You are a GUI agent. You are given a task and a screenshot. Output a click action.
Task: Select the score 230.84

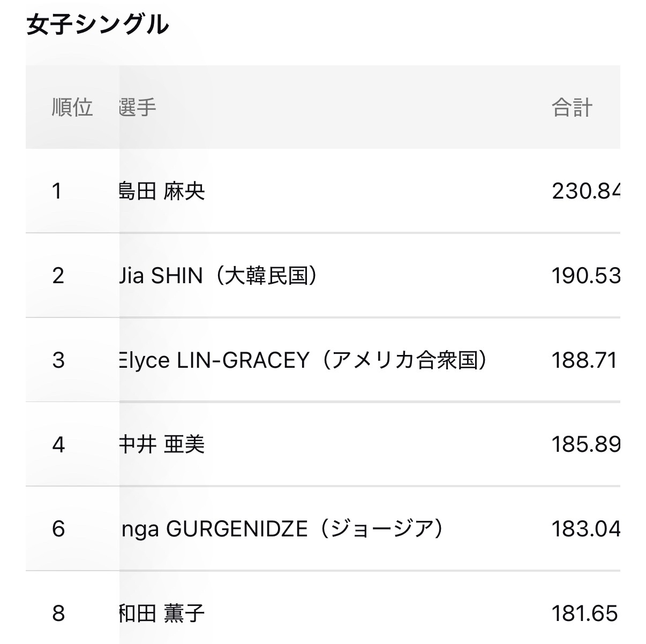(585, 191)
